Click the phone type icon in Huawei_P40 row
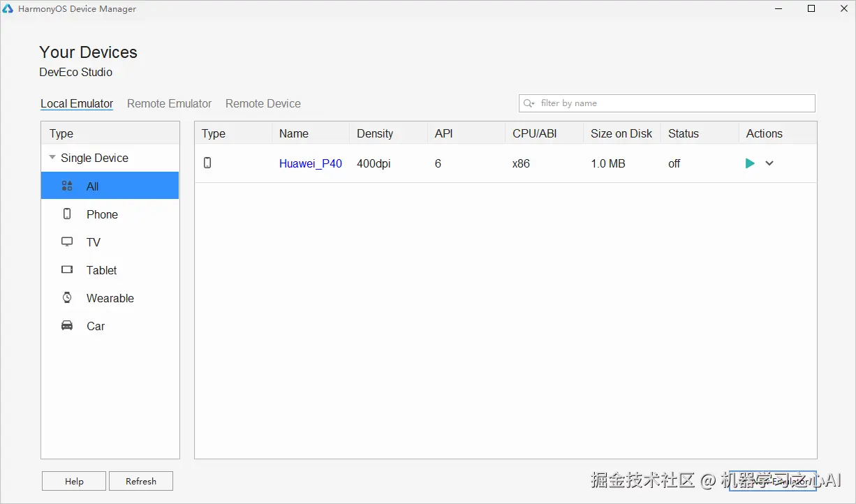This screenshot has height=504, width=856. (x=207, y=163)
